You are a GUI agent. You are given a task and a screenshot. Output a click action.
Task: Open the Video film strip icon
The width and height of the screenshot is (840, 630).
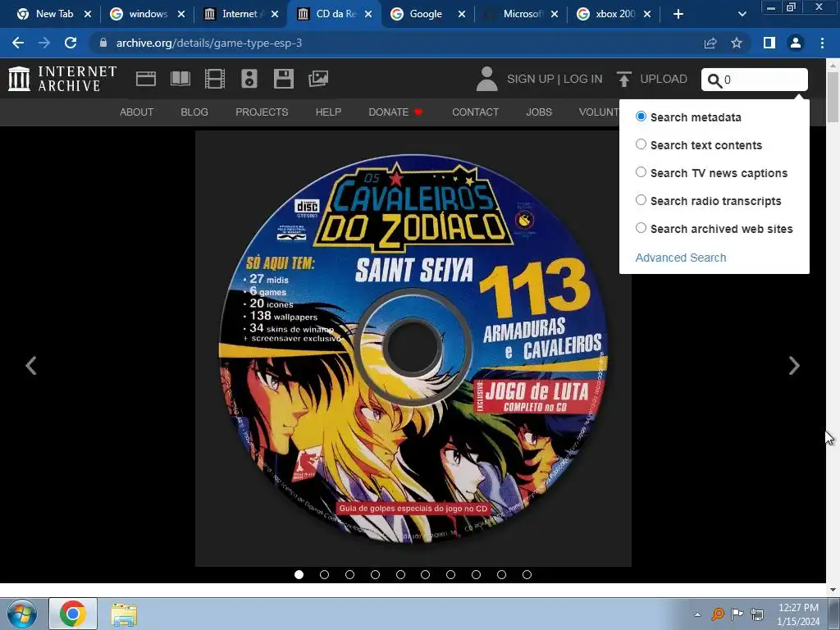[x=215, y=79]
